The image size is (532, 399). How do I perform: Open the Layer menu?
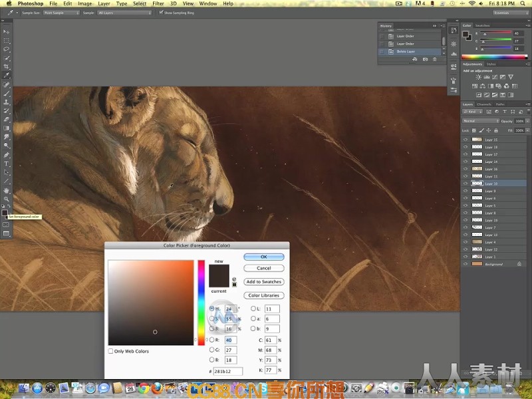click(104, 3)
